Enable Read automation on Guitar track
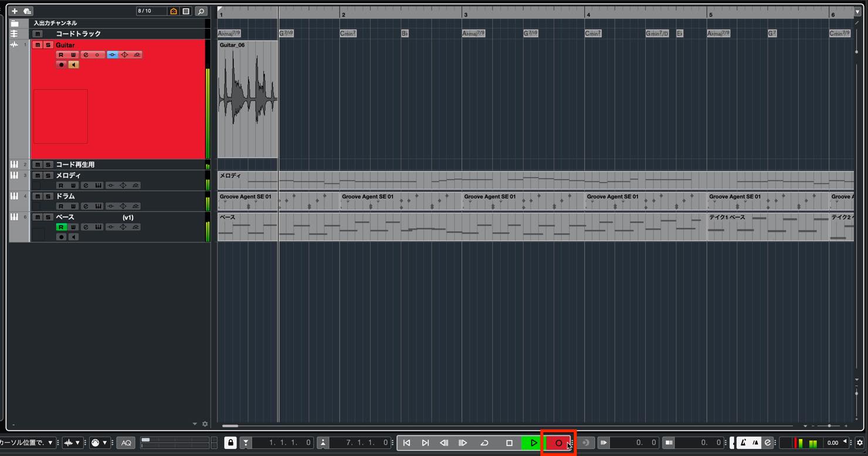The width and height of the screenshot is (868, 456). pos(61,55)
